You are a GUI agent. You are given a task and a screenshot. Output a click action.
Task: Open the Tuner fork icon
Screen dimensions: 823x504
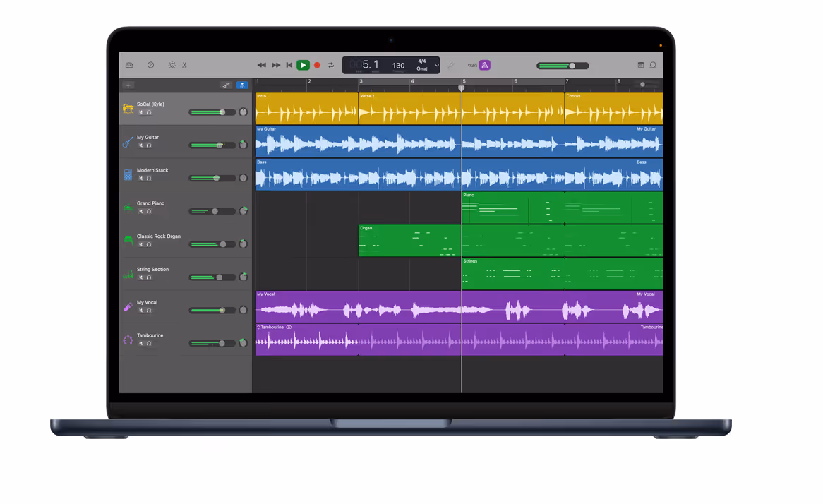tap(450, 65)
